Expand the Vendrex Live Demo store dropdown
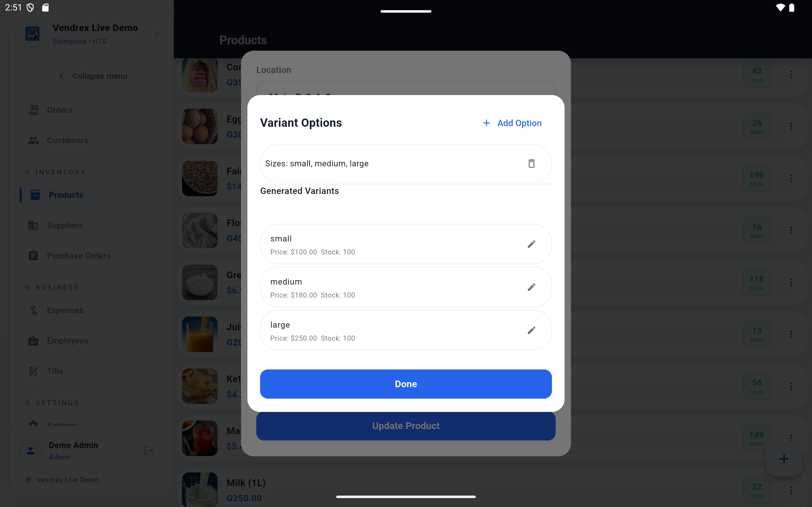 (157, 34)
